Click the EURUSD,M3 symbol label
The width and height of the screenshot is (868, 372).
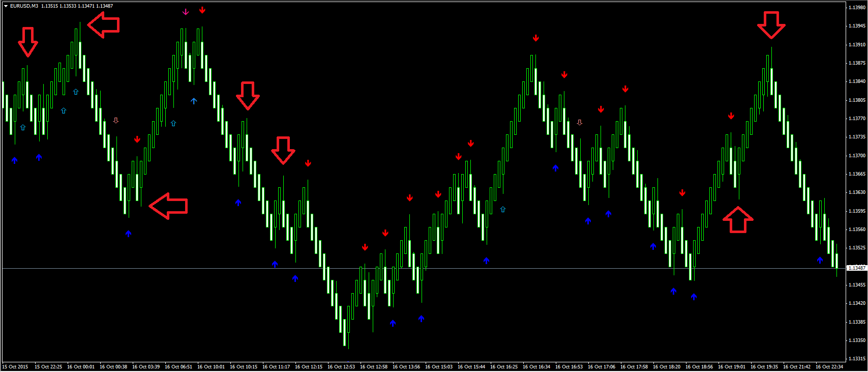(24, 6)
